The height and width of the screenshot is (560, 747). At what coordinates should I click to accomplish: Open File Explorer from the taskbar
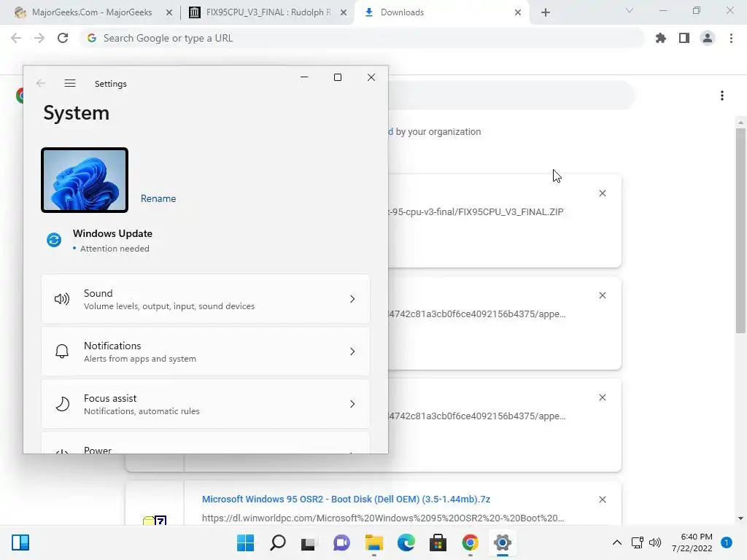click(374, 542)
